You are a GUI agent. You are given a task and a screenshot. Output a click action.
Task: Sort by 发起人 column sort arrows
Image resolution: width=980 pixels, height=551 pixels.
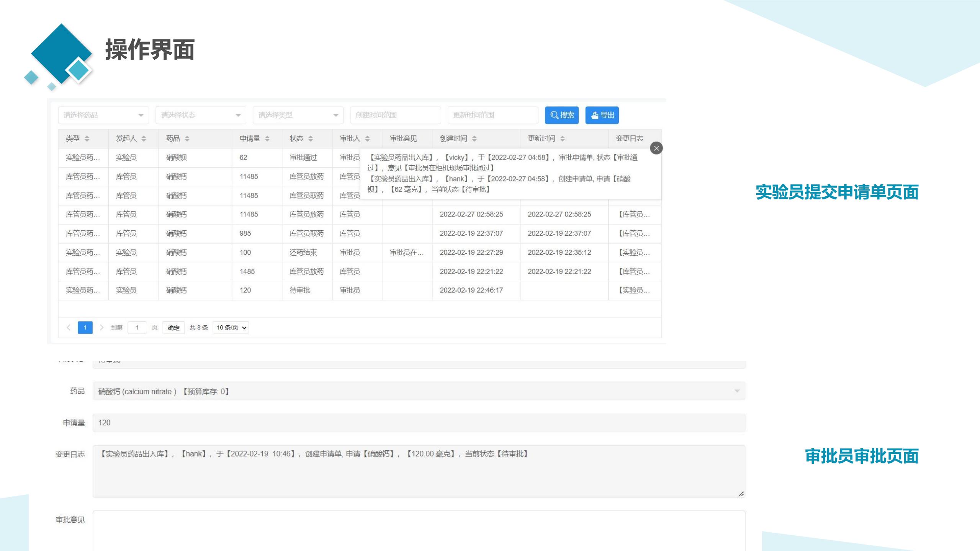tap(144, 139)
